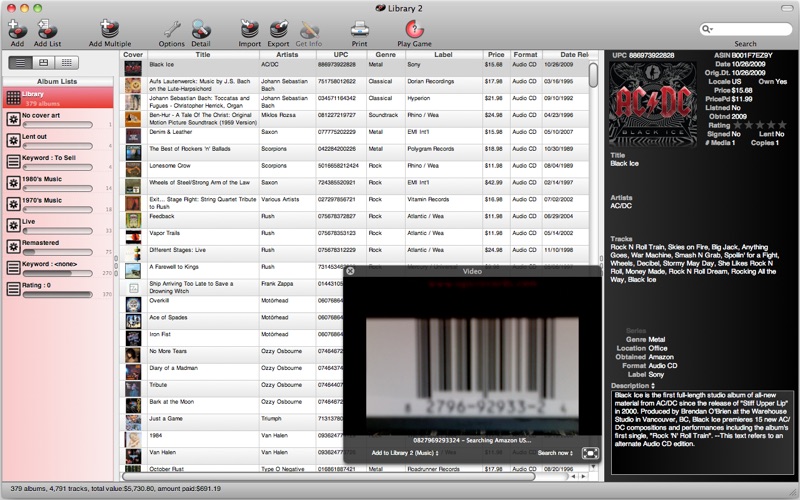Click the status bar library totals text
Viewport: 800px width, 500px height.
[115, 489]
